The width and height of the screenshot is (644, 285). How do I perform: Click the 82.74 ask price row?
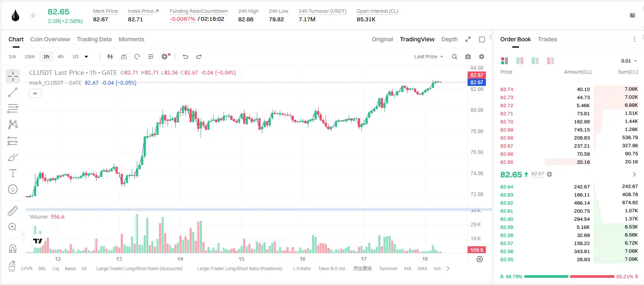(x=569, y=89)
